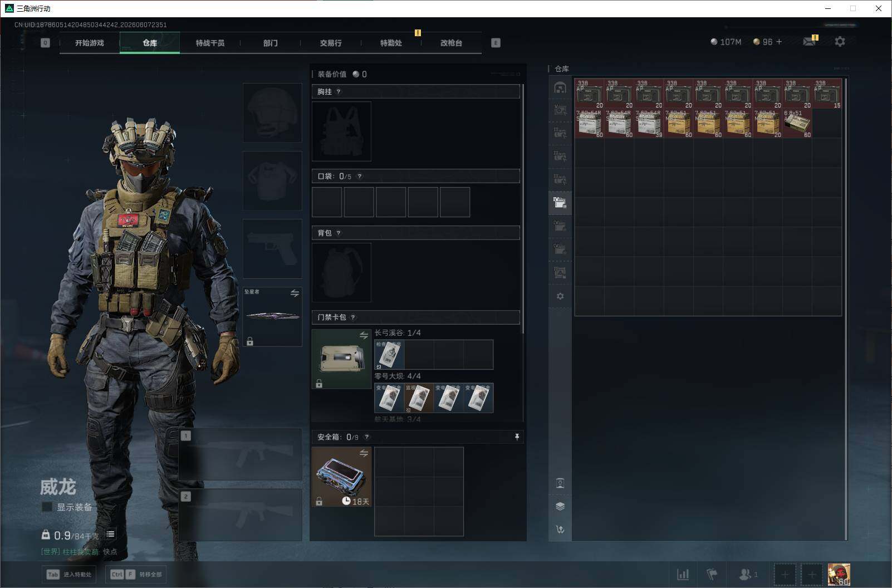Viewport: 892px width, 588px height.
Task: Click the stash panel scrollbar
Action: (846, 309)
